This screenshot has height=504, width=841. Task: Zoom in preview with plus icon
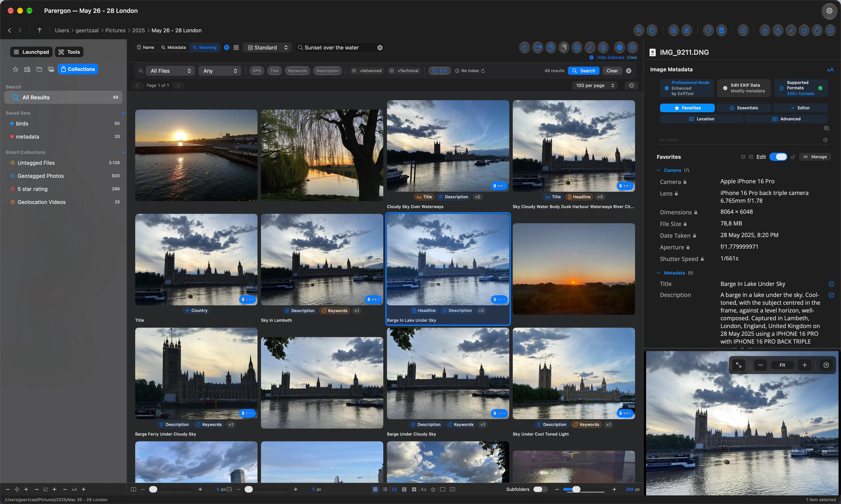804,365
